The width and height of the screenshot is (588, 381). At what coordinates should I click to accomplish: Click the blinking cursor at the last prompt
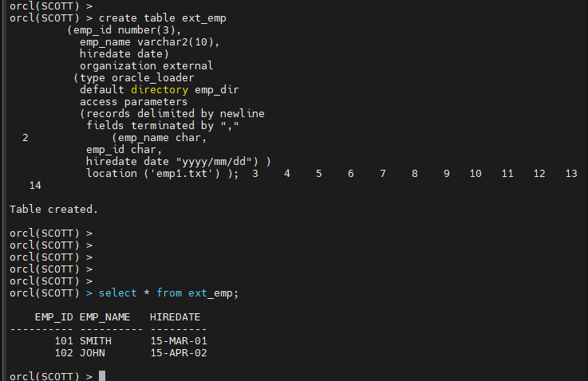tap(102, 375)
